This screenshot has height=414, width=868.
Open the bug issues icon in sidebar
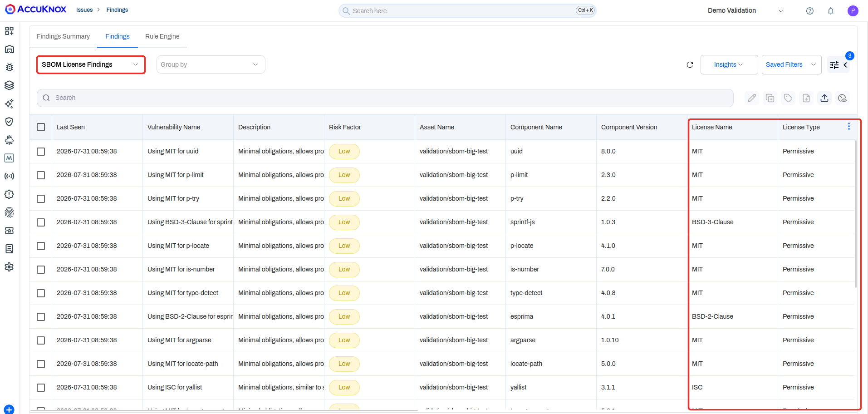coord(9,67)
